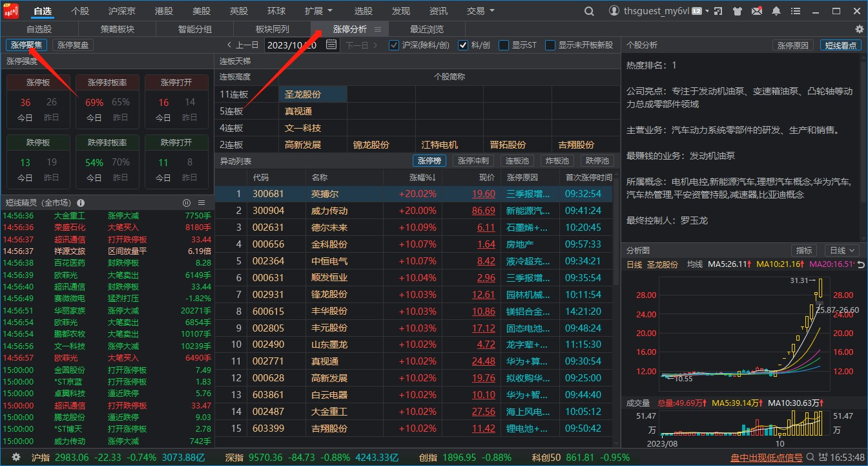Open 选股 in the top menu
This screenshot has height=466, width=868.
(x=364, y=11)
